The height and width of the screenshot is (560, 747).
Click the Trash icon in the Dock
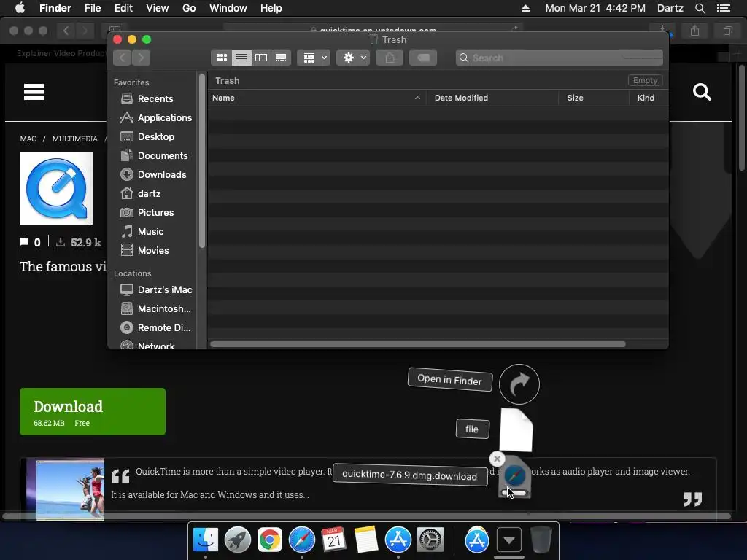541,540
